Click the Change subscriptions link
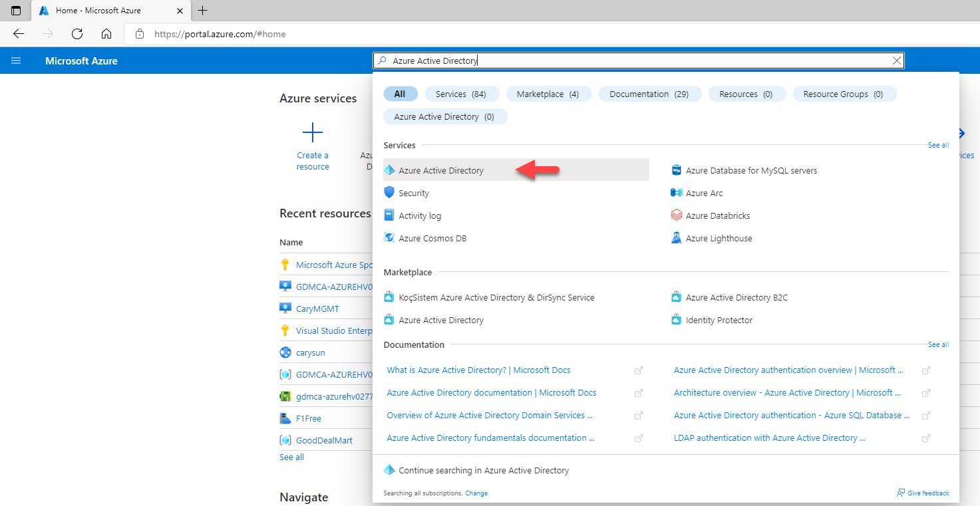 coord(476,493)
